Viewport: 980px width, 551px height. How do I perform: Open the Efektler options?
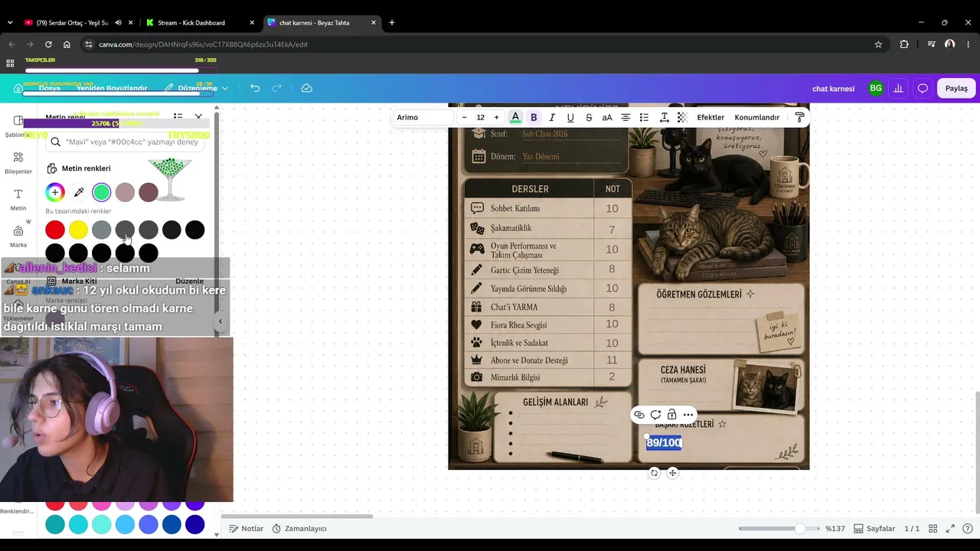[710, 117]
